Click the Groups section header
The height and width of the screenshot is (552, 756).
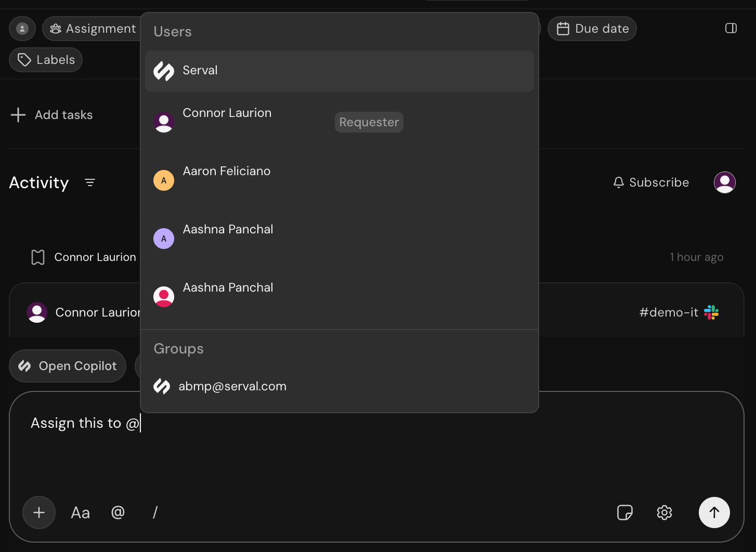coord(178,349)
